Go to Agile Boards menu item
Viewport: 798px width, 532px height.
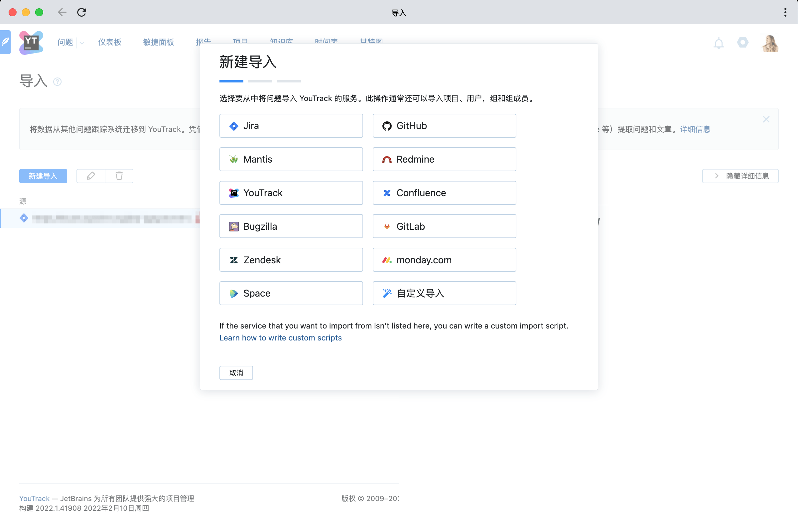point(159,43)
